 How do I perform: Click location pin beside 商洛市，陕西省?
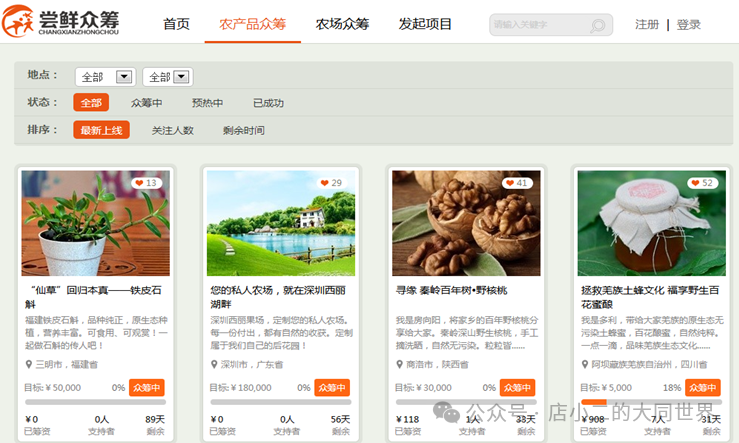pyautogui.click(x=400, y=364)
